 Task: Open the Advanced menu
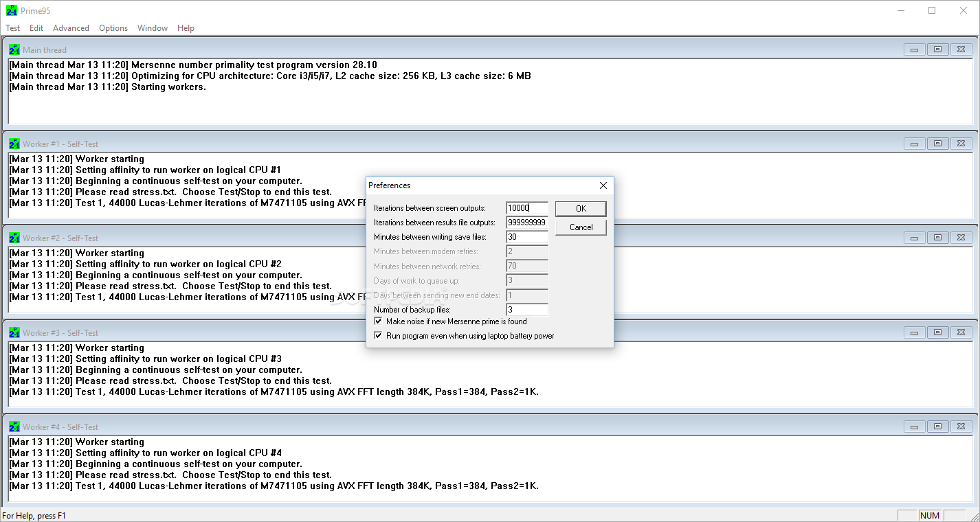[71, 28]
